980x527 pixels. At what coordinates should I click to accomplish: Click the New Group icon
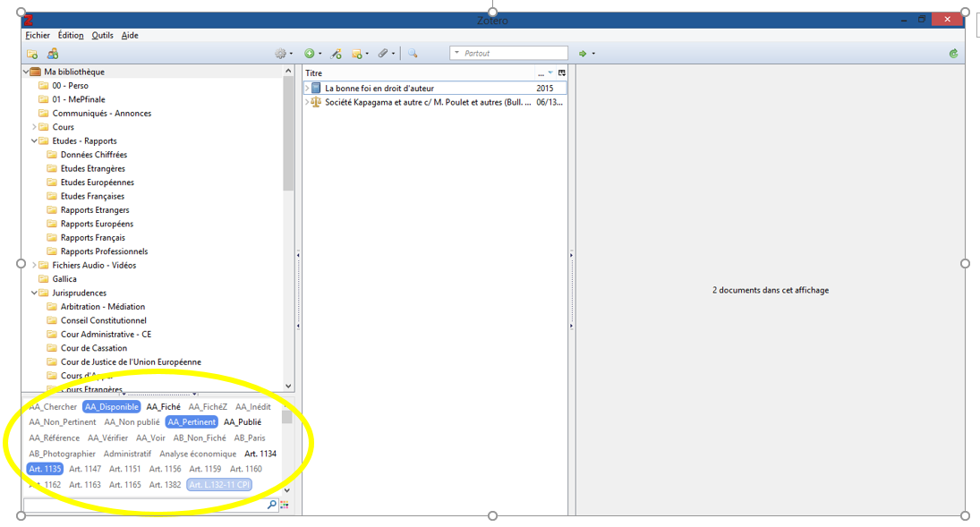click(x=53, y=54)
